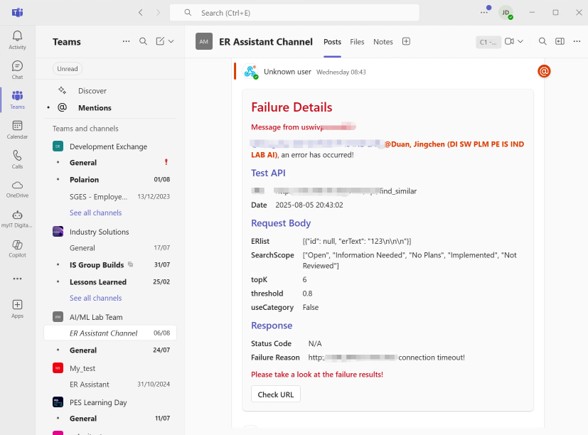The width and height of the screenshot is (588, 435).
Task: Click the Check URL button
Action: click(x=276, y=394)
